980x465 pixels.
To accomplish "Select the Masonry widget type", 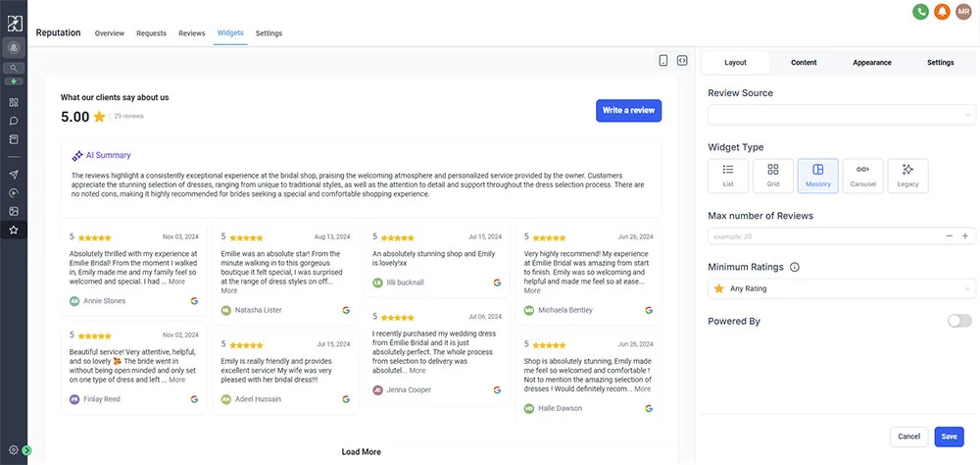I will [818, 176].
